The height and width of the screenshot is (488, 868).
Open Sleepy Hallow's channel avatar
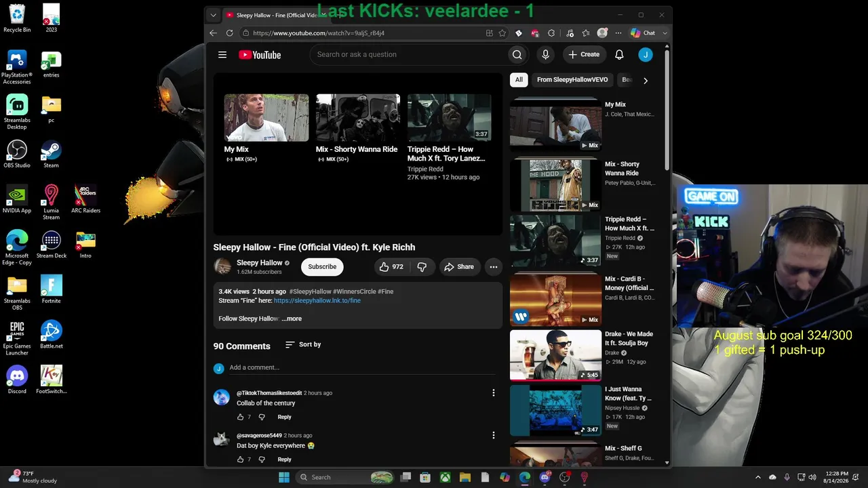222,266
